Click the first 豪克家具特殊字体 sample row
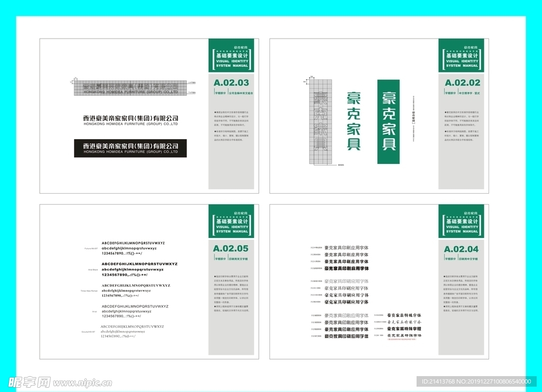542x392 pixels. (x=404, y=315)
